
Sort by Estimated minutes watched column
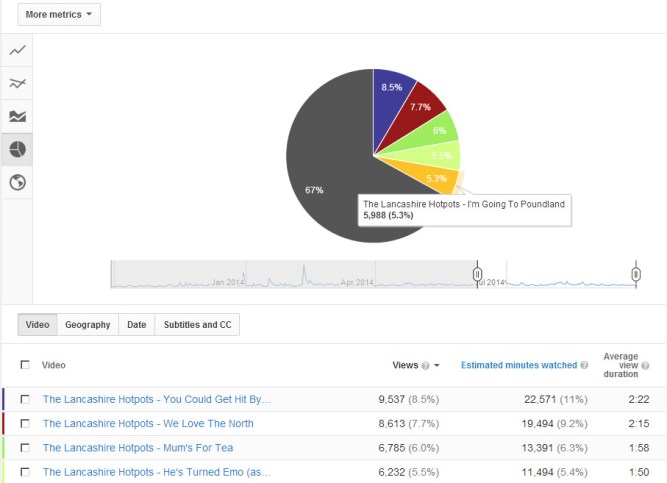tap(519, 365)
